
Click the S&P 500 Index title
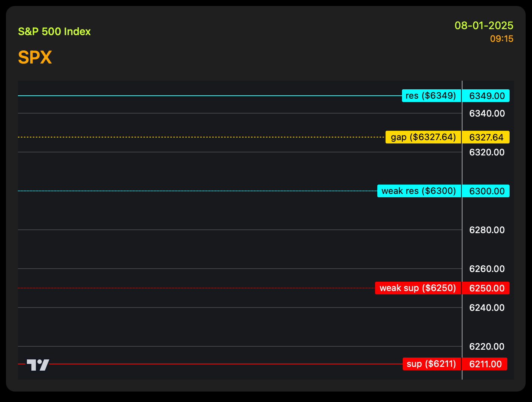pos(55,32)
